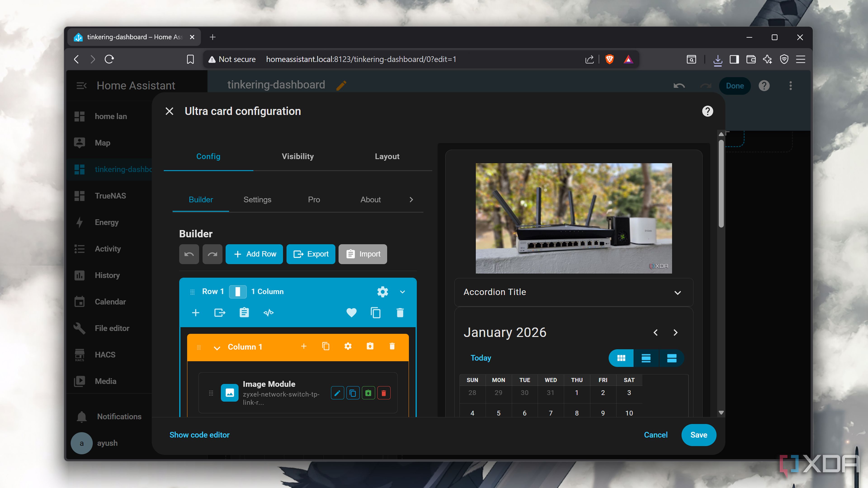Image resolution: width=868 pixels, height=488 pixels.
Task: Click the Row 1 heart favorite icon
Action: [351, 313]
